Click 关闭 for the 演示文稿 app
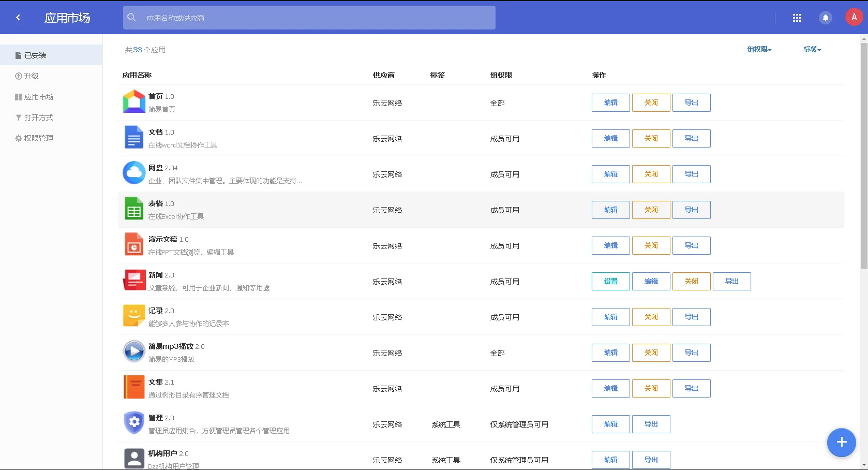 pyautogui.click(x=651, y=245)
